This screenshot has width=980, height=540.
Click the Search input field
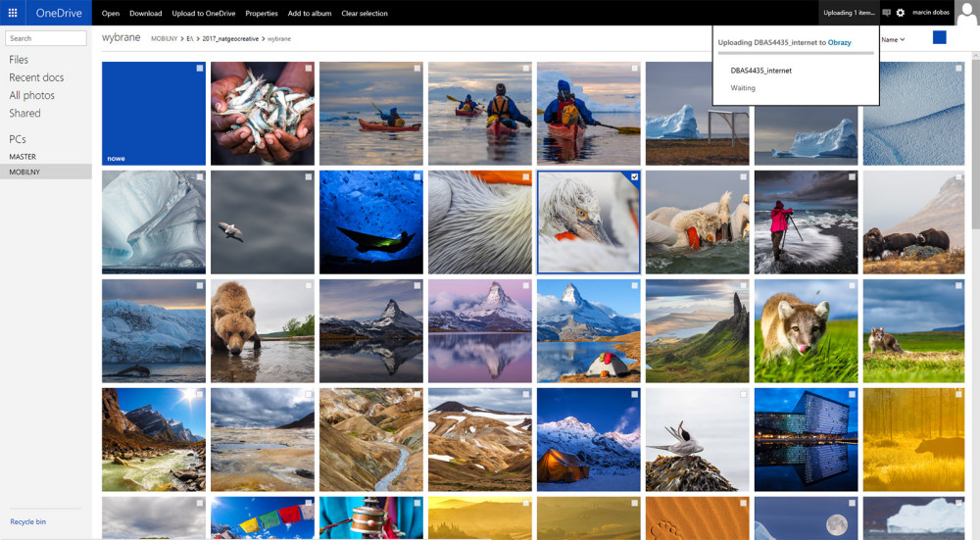46,38
